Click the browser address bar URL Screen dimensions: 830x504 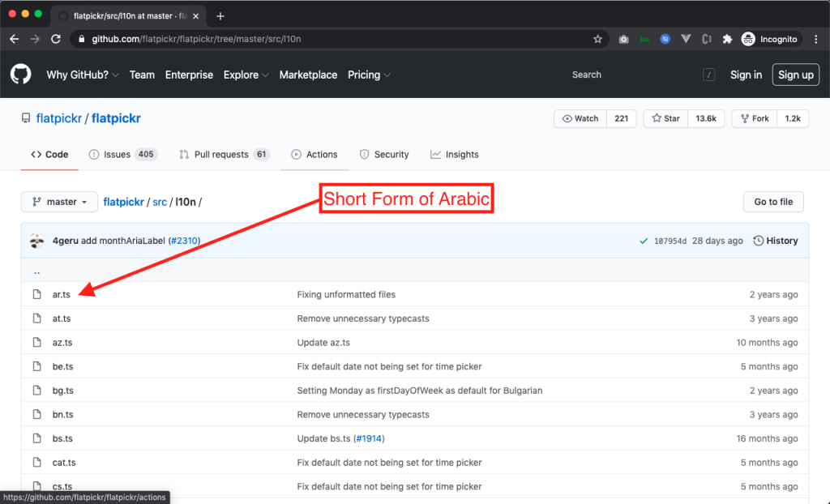pos(196,39)
